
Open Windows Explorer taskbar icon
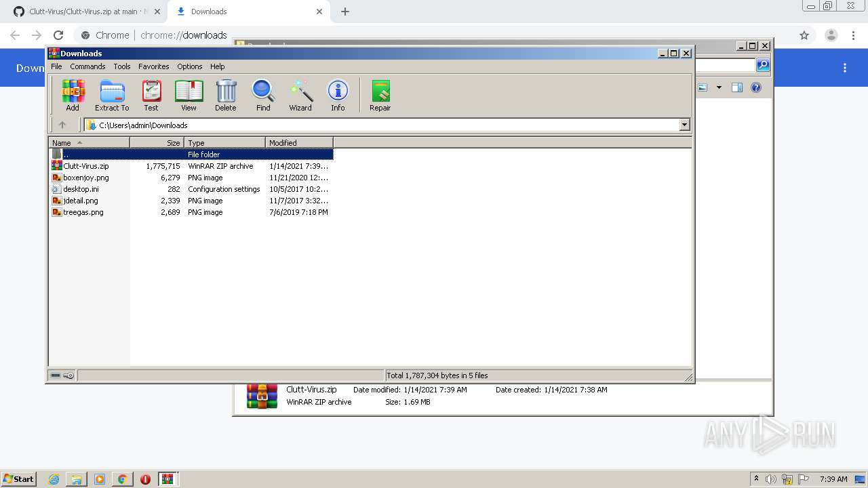pyautogui.click(x=77, y=479)
